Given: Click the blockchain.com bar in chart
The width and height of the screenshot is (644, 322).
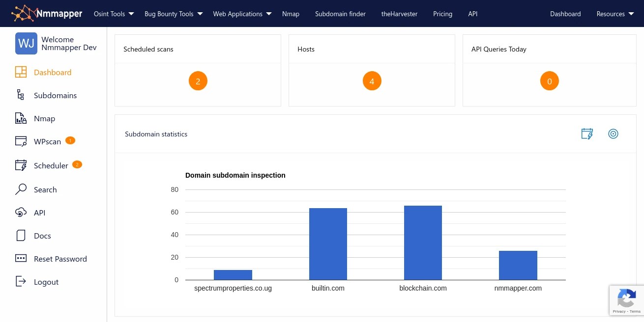Looking at the screenshot, I should [423, 242].
